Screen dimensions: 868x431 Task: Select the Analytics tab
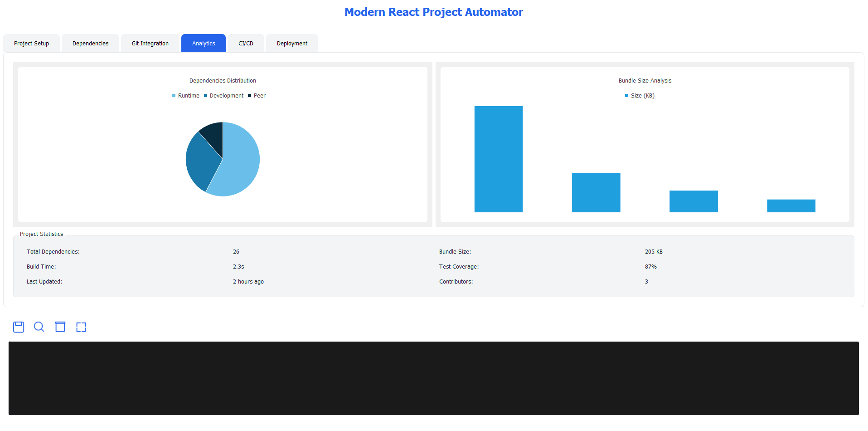point(204,44)
